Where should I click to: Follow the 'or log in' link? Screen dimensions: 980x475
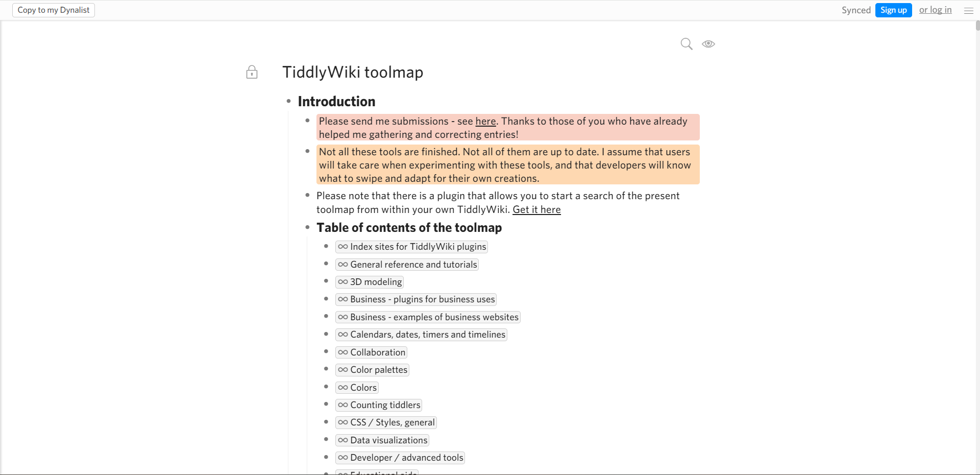tap(935, 10)
